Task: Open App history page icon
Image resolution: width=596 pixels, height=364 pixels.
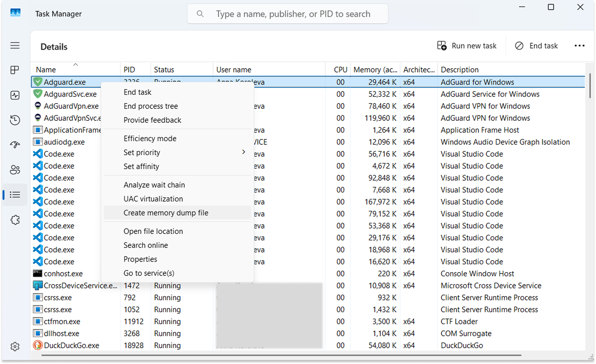Action: pyautogui.click(x=15, y=120)
